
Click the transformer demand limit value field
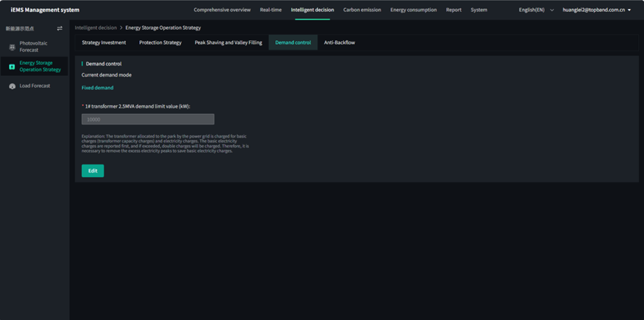pos(147,119)
